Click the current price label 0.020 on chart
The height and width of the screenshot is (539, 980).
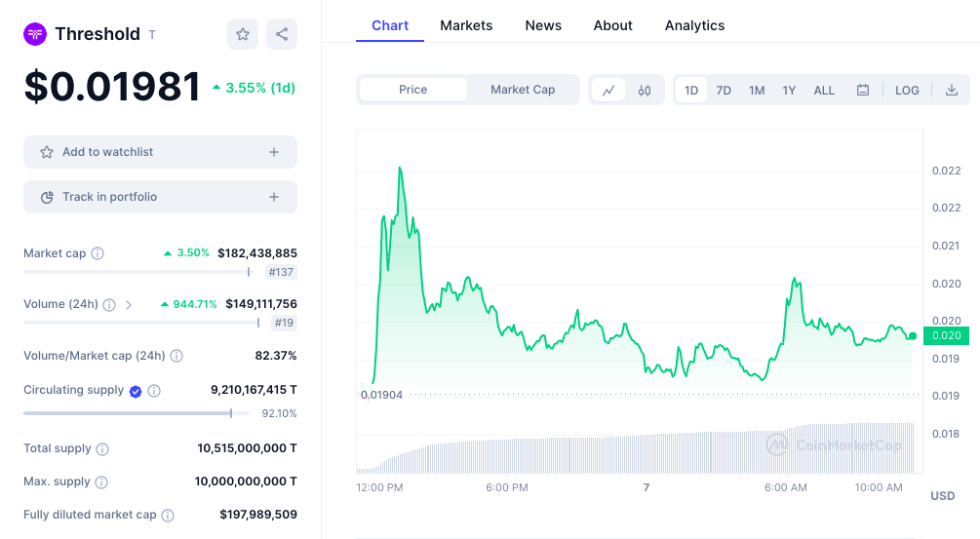coord(946,335)
